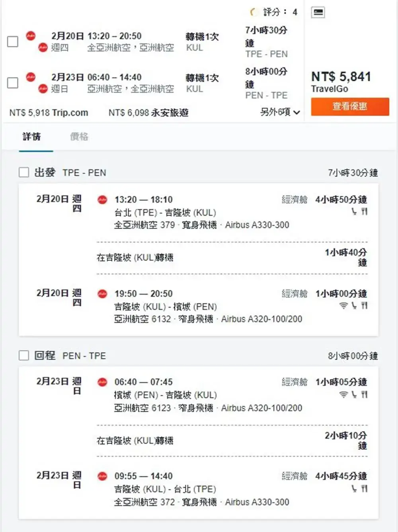Open the NT$ 6,098 永安旅遊 offer
The image size is (398, 532).
click(x=148, y=113)
